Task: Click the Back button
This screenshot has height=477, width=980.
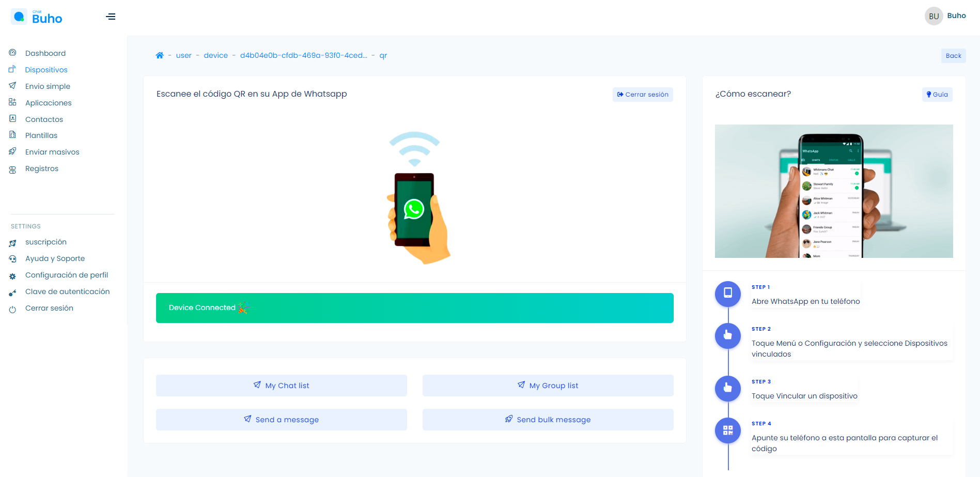Action: (953, 56)
